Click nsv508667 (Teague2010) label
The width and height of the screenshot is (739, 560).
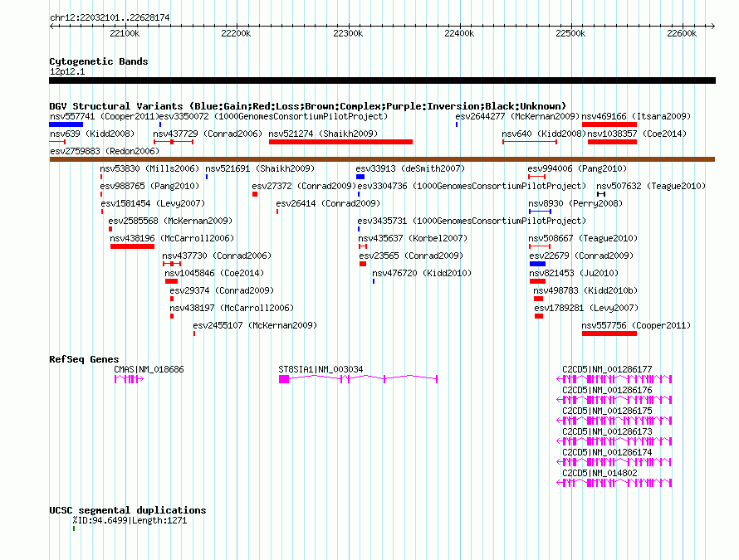(x=583, y=238)
